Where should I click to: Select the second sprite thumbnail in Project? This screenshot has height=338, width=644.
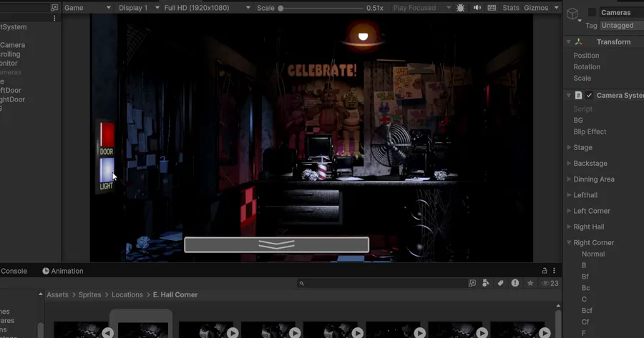(143, 329)
